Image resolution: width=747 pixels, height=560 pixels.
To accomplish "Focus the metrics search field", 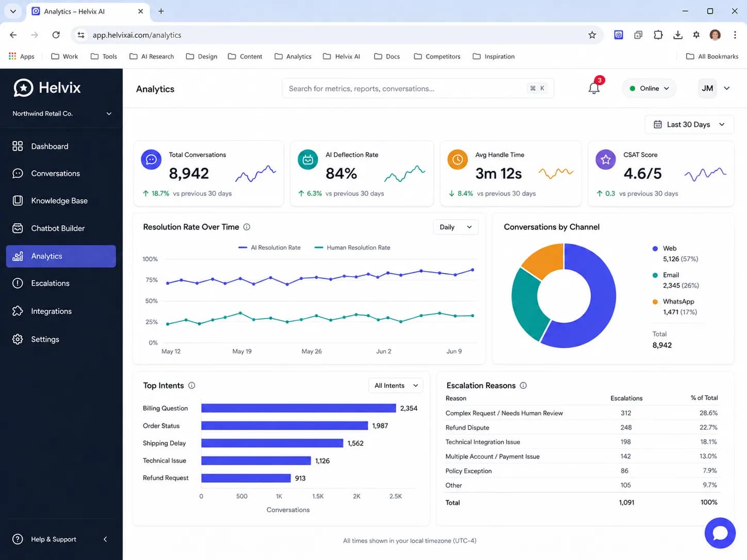I will pyautogui.click(x=418, y=88).
